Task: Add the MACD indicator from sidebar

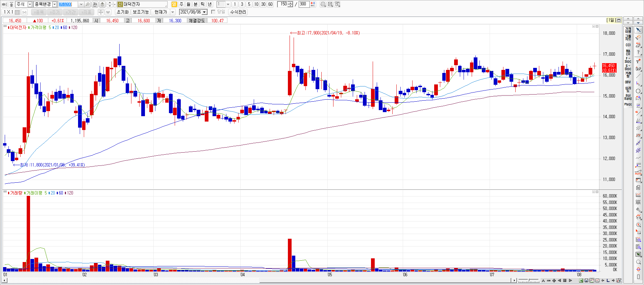Action: click(628, 52)
